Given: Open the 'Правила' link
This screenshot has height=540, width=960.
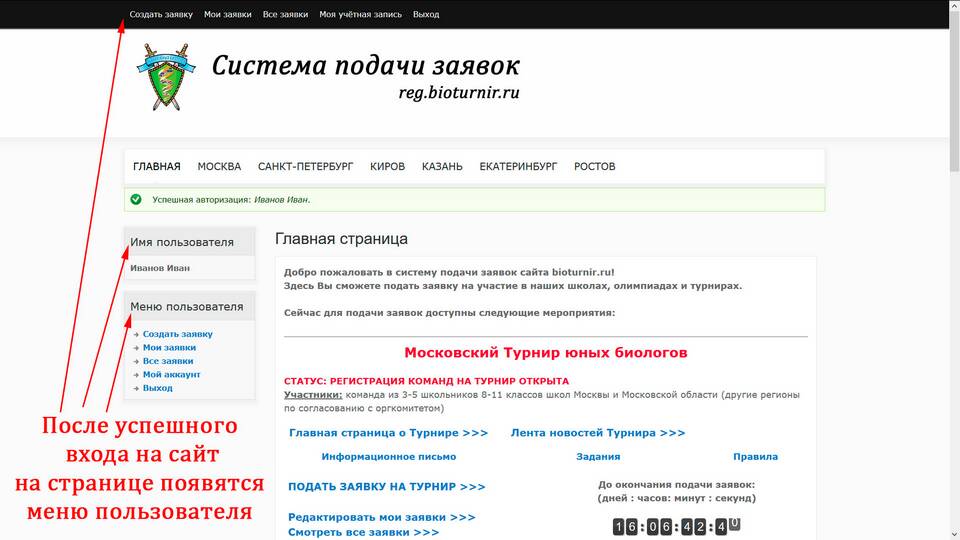Looking at the screenshot, I should (756, 457).
